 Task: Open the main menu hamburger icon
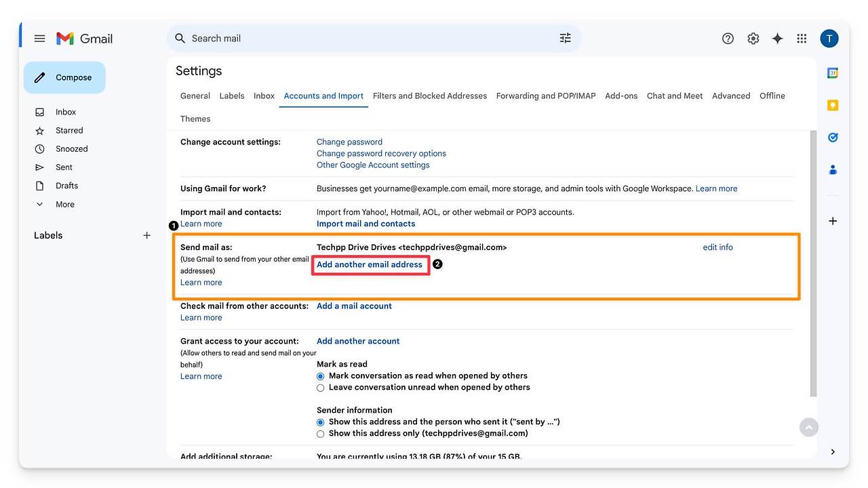pos(40,39)
